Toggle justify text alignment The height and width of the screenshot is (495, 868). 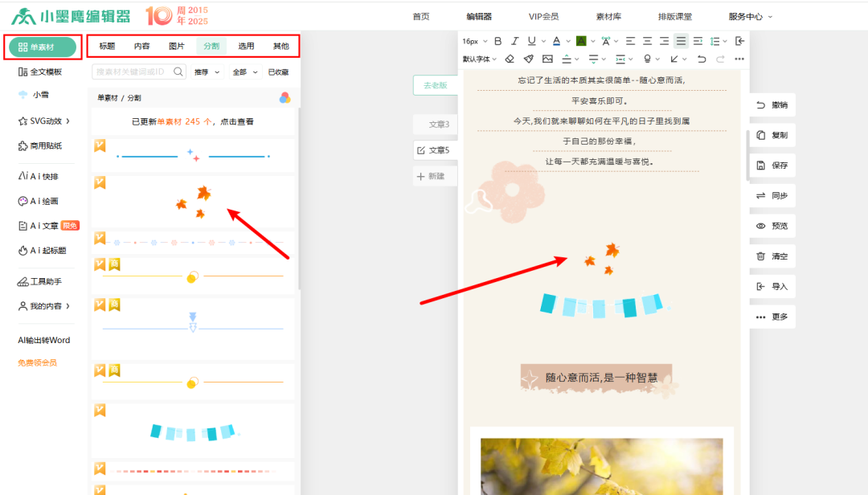click(x=681, y=41)
